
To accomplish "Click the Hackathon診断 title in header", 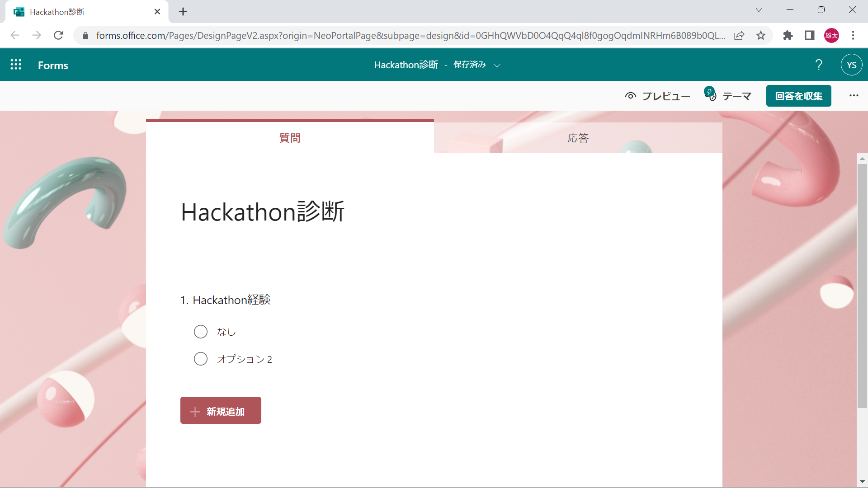I will click(x=406, y=65).
